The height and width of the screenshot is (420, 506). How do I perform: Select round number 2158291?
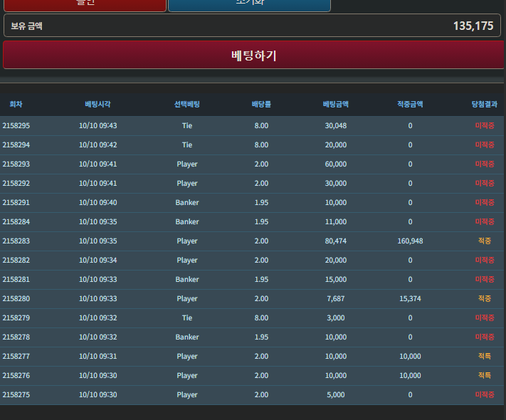[16, 202]
